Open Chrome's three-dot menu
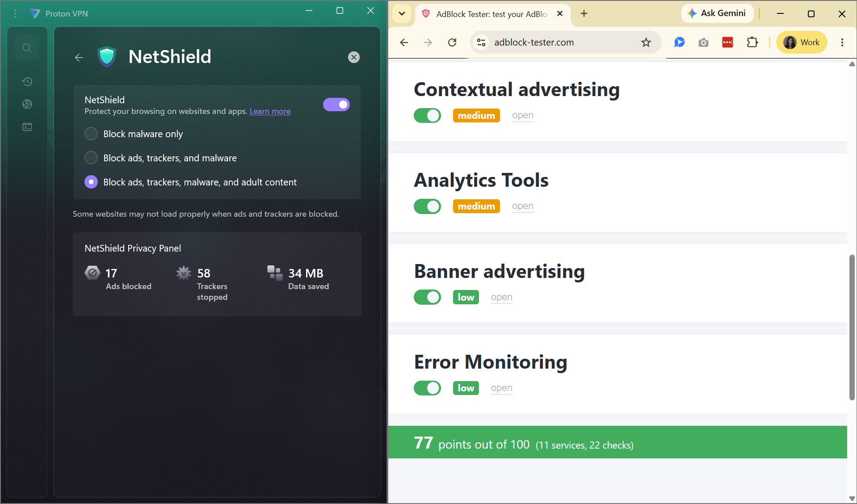 pyautogui.click(x=842, y=42)
